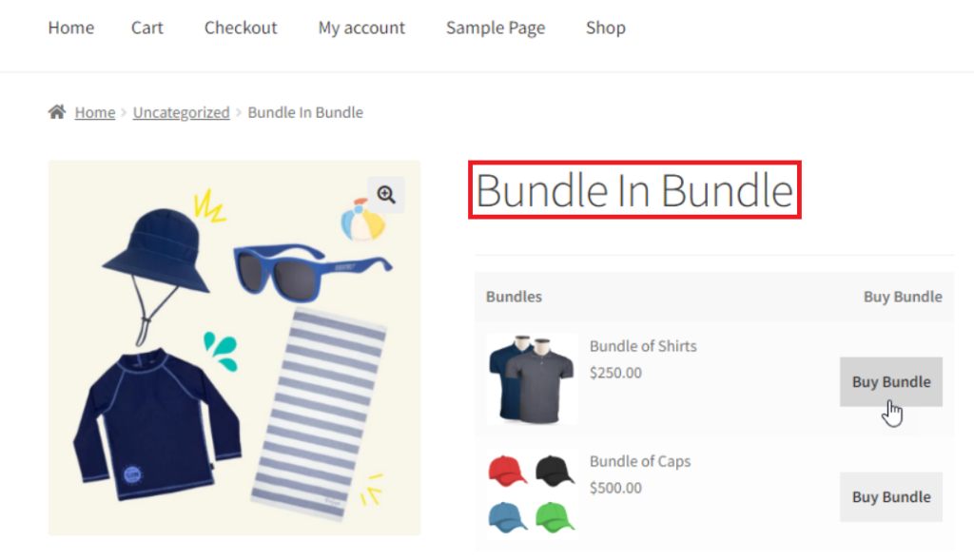
Task: Open the My account menu item
Action: 361,28
